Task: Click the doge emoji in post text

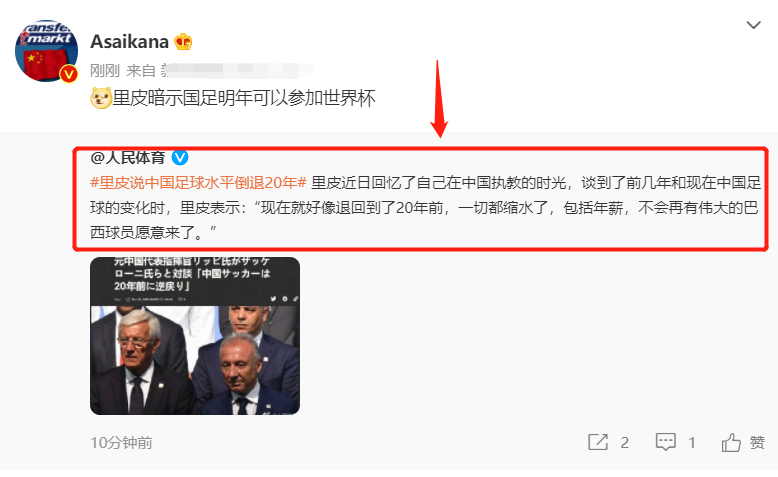Action: (x=101, y=98)
